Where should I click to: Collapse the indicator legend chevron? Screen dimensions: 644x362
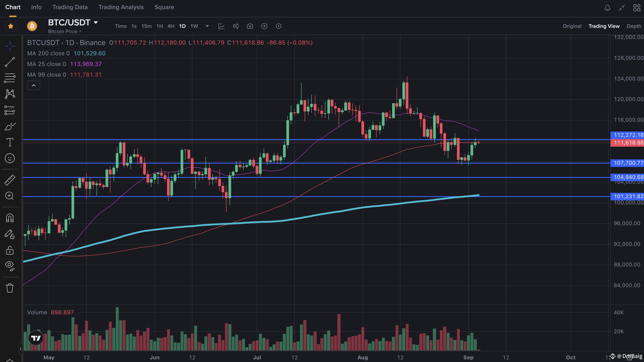pos(33,86)
